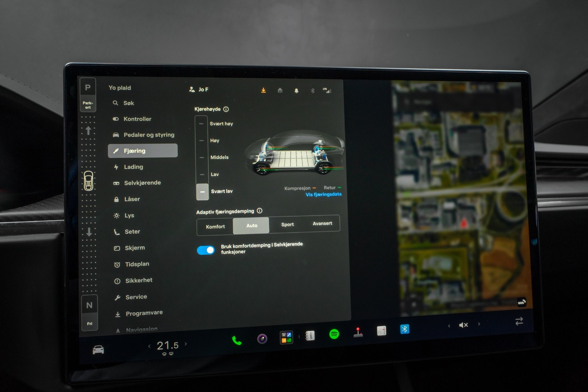
Task: Open the app launcher
Action: tap(286, 337)
